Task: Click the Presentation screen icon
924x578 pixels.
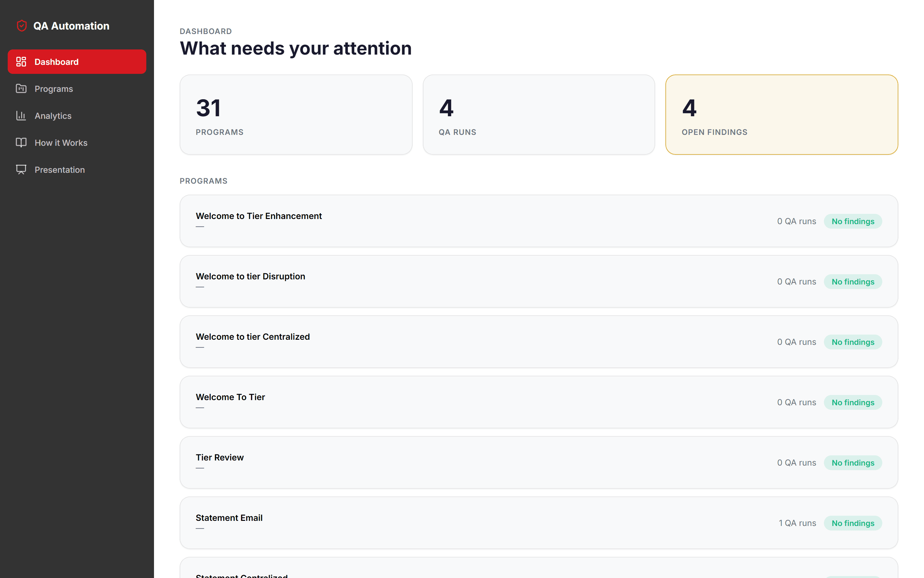Action: [x=21, y=169]
